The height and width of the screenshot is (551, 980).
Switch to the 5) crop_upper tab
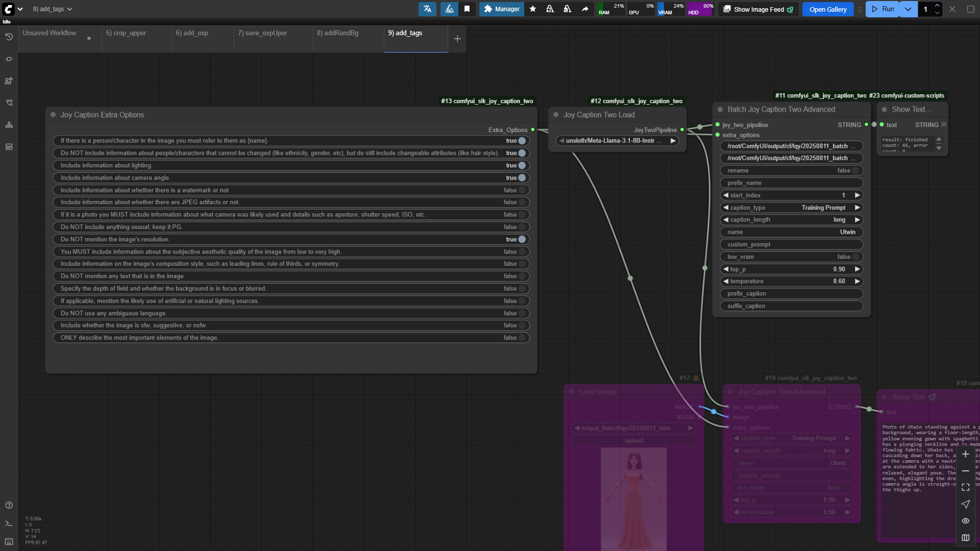[x=126, y=33]
